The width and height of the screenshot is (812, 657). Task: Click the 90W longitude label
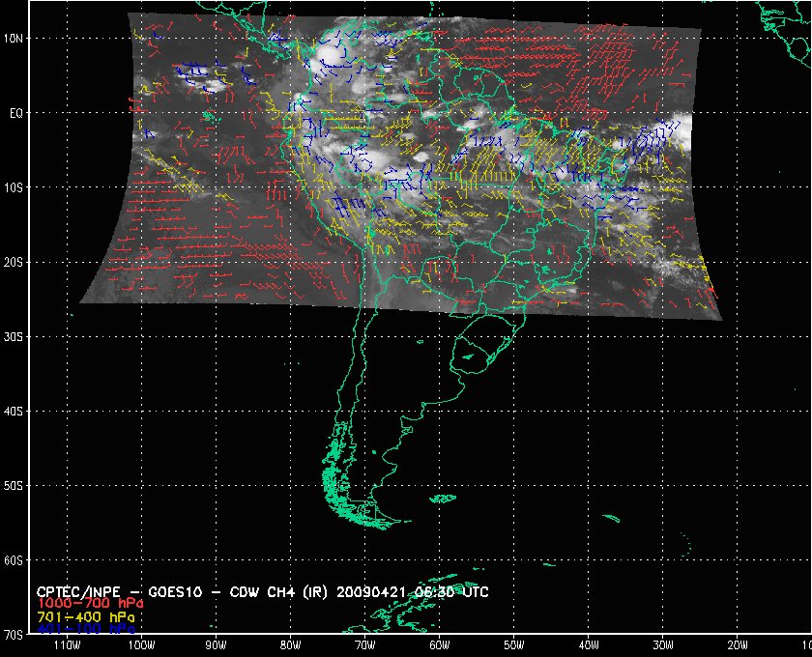216,645
